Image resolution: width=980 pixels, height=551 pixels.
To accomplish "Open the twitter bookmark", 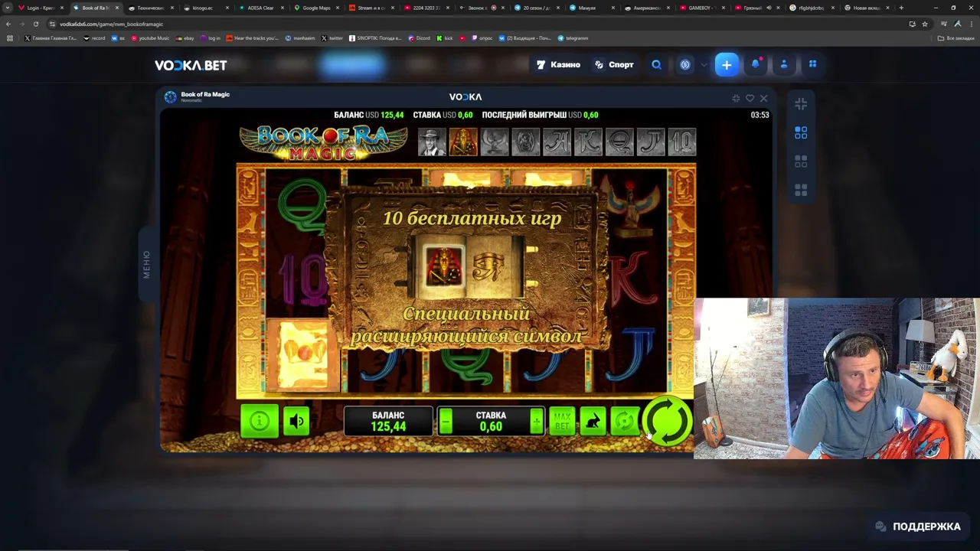I will click(x=332, y=37).
